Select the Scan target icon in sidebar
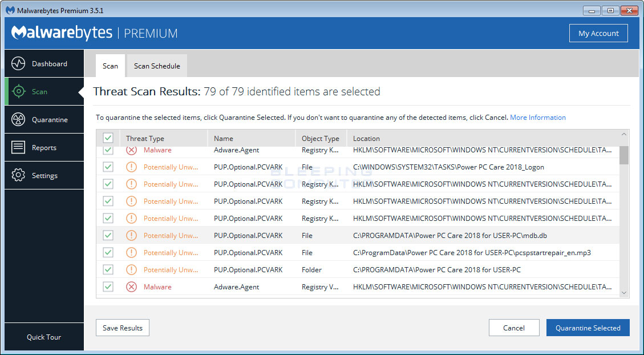The height and width of the screenshot is (355, 644). [18, 92]
